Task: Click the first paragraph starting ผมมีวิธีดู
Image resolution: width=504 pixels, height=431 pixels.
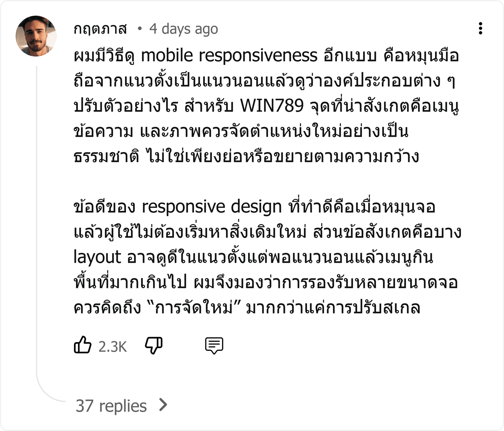Action: (x=266, y=106)
